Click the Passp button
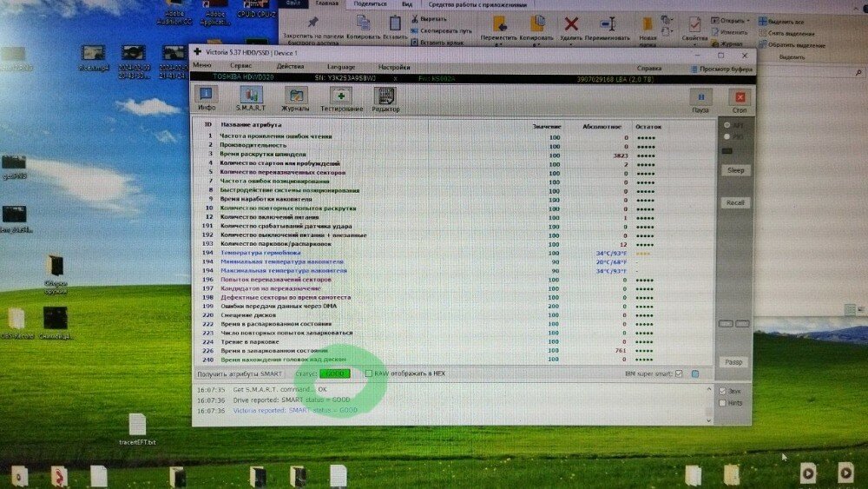Screen dimensions: 868x489 733,362
